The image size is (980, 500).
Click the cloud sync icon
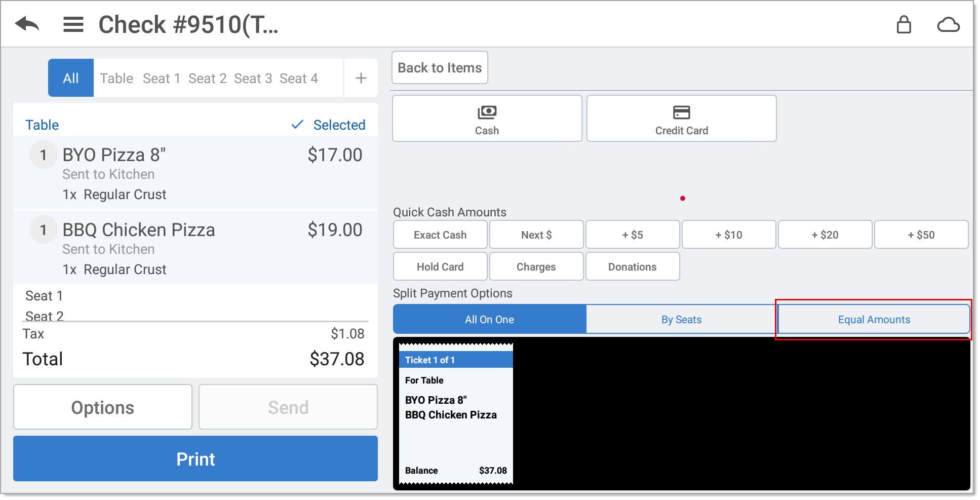(950, 24)
